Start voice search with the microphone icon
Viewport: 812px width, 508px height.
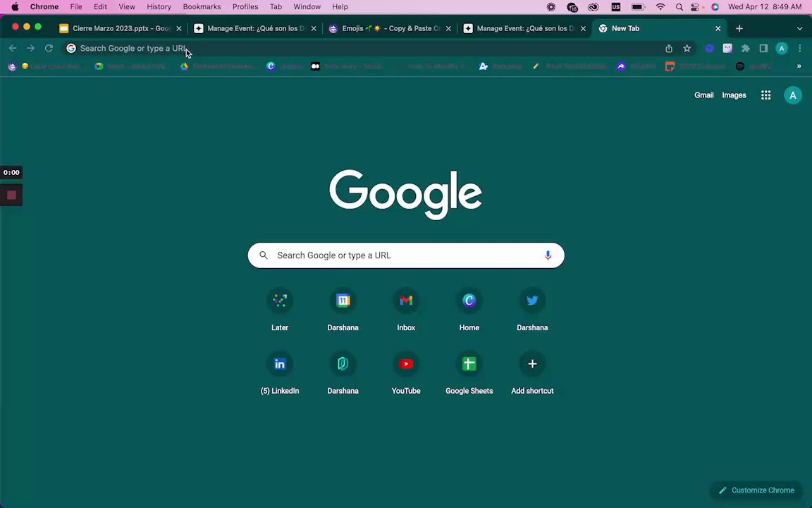[x=548, y=255]
